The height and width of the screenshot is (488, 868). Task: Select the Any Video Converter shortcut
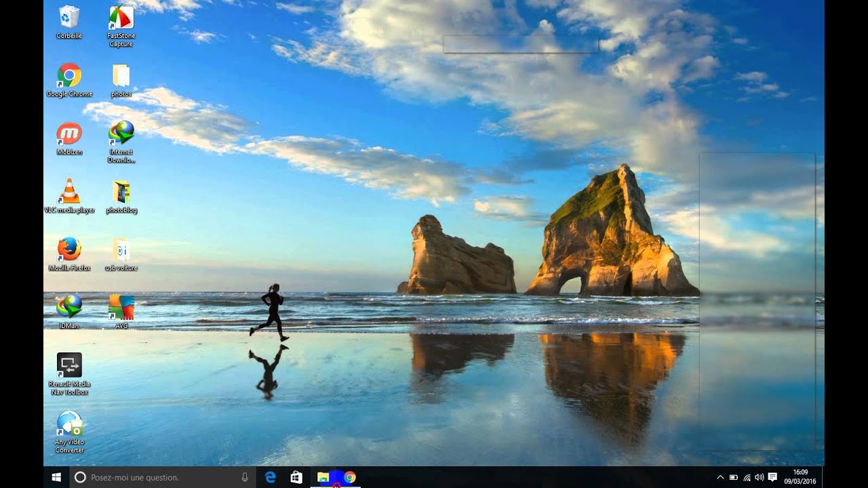(x=69, y=432)
